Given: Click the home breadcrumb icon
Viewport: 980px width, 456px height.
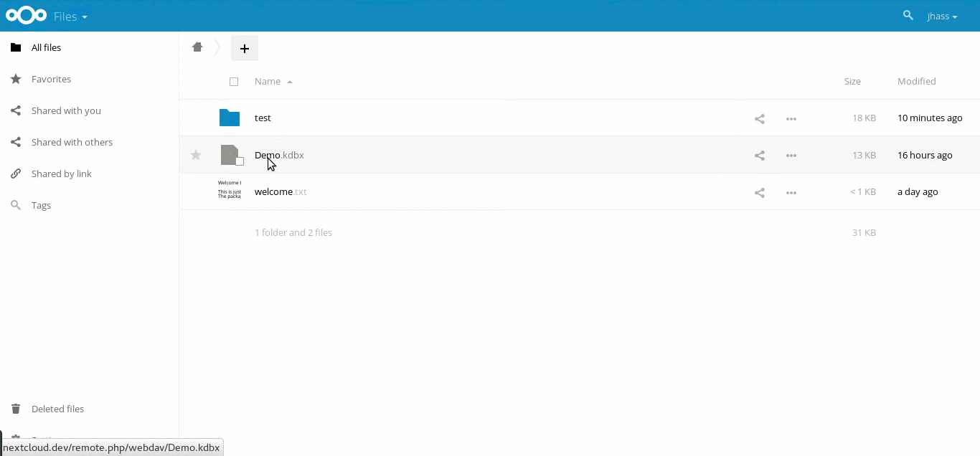Looking at the screenshot, I should click(197, 47).
